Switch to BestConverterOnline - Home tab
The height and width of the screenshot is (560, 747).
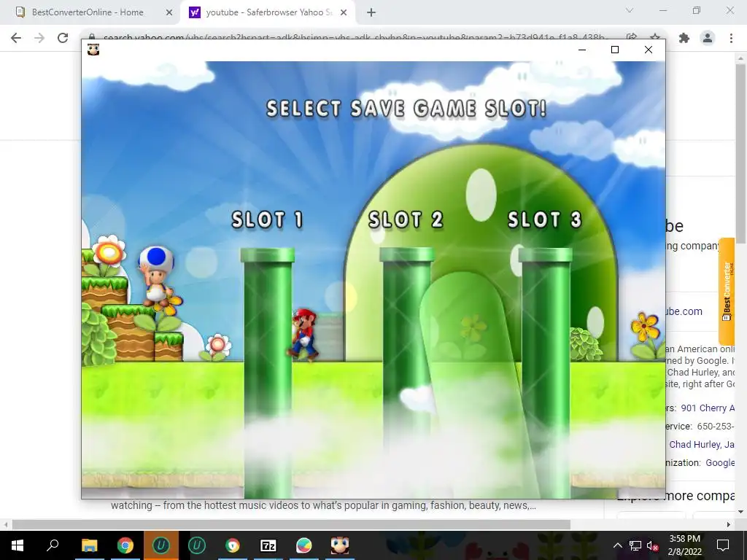pos(88,12)
